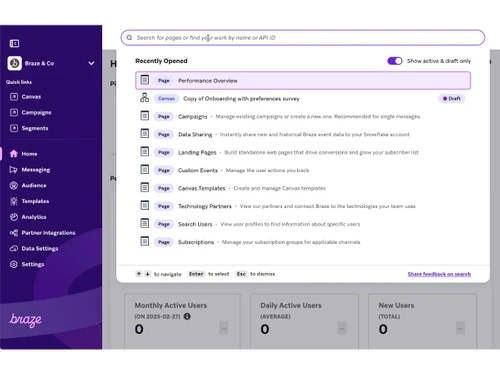Click the Settings gear icon

14,264
